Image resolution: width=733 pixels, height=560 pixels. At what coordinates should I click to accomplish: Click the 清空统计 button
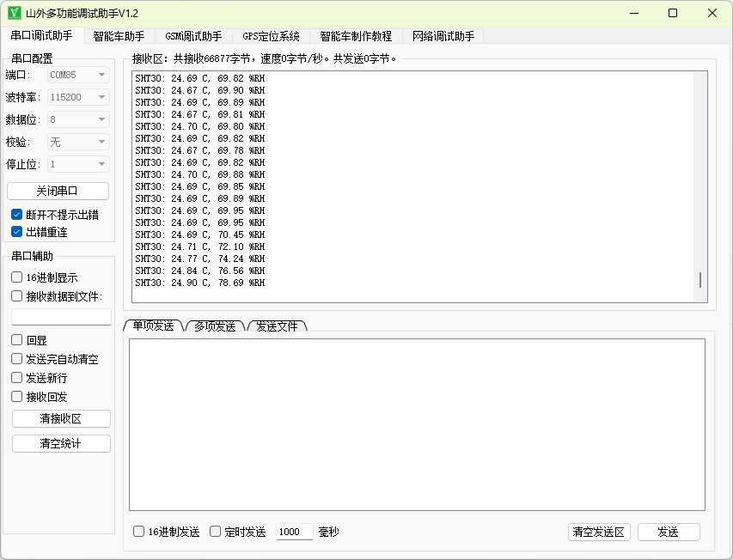point(61,443)
